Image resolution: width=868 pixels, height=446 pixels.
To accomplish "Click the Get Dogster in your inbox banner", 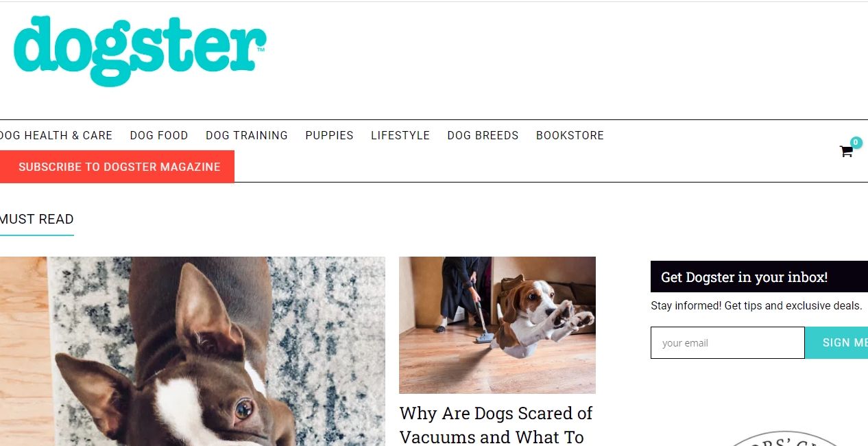I will [759, 277].
